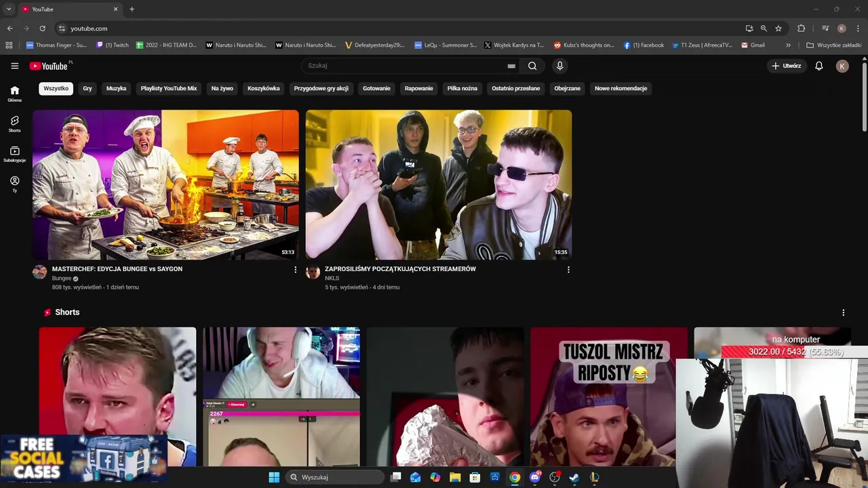Open the Twitch bookmark
This screenshot has width=868, height=488.
[x=113, y=45]
